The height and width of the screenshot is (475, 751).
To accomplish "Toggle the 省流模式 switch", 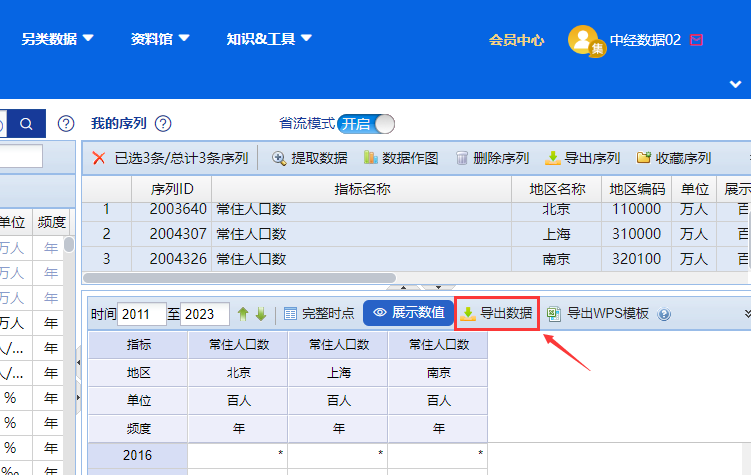I will tap(366, 124).
